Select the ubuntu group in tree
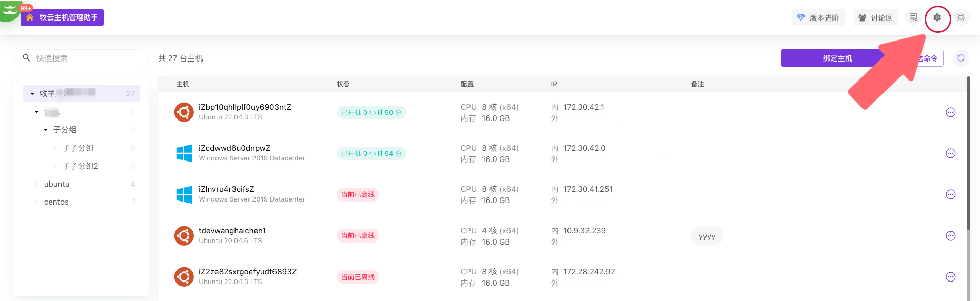 (57, 184)
